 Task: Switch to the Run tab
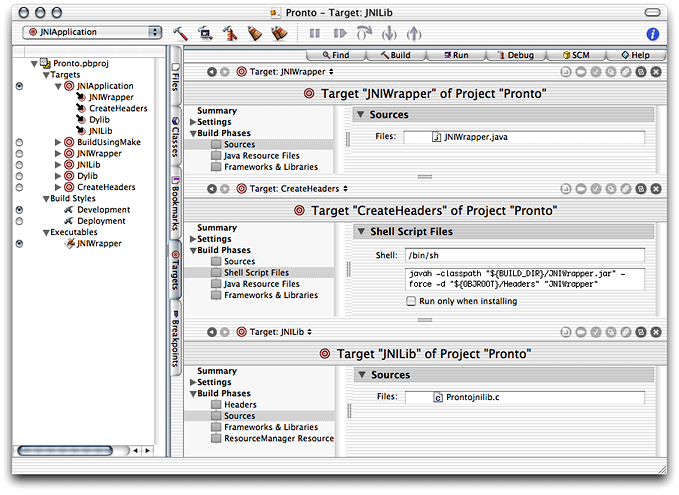pyautogui.click(x=456, y=55)
